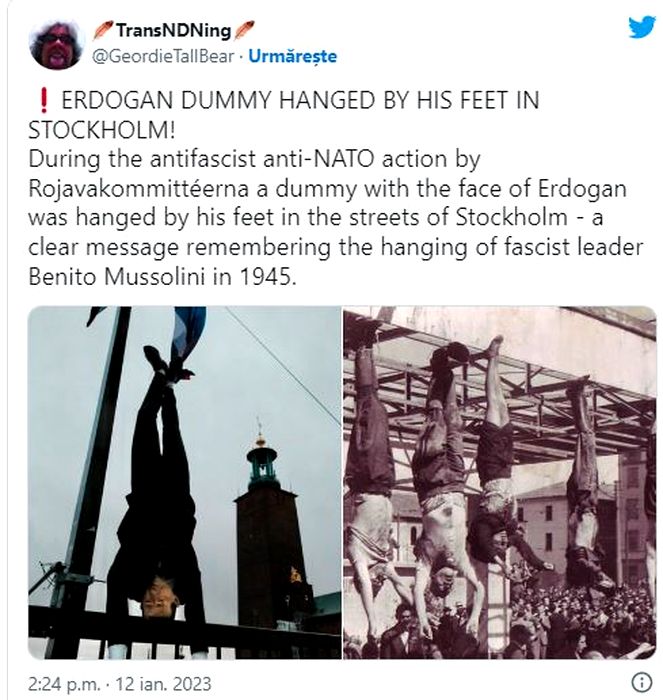Viewport: 663px width, 700px height.
Task: Click the 2:24 p.m. timestamp
Action: pyautogui.click(x=63, y=684)
